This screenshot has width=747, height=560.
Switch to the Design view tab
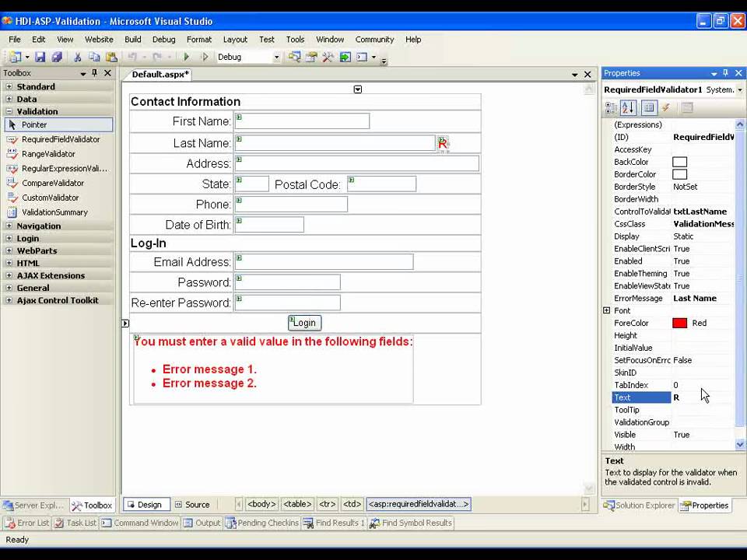click(145, 505)
